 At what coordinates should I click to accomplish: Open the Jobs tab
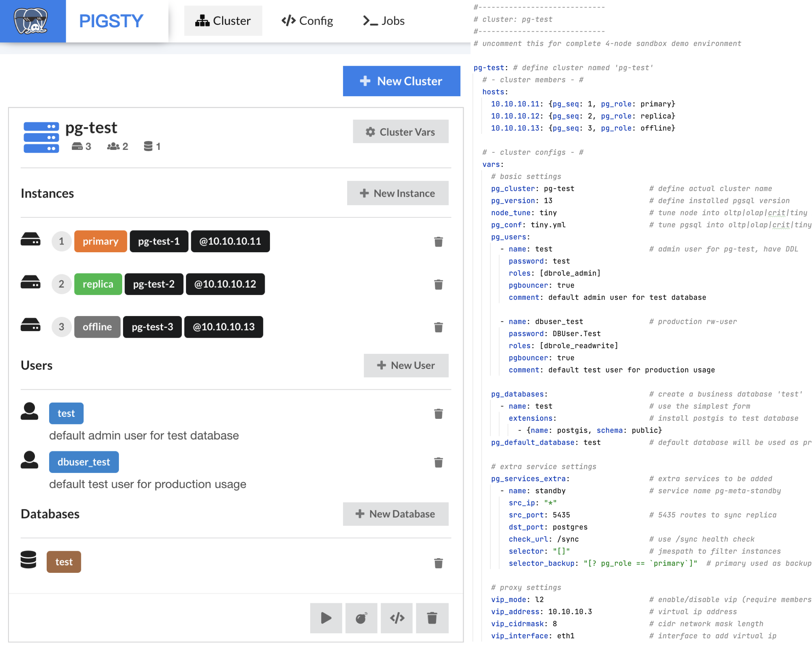point(384,21)
